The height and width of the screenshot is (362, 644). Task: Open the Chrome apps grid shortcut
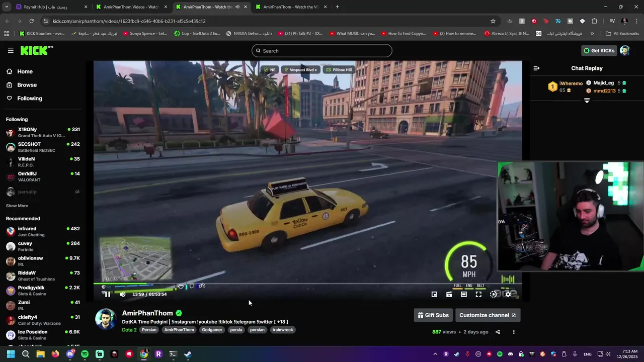point(7,34)
